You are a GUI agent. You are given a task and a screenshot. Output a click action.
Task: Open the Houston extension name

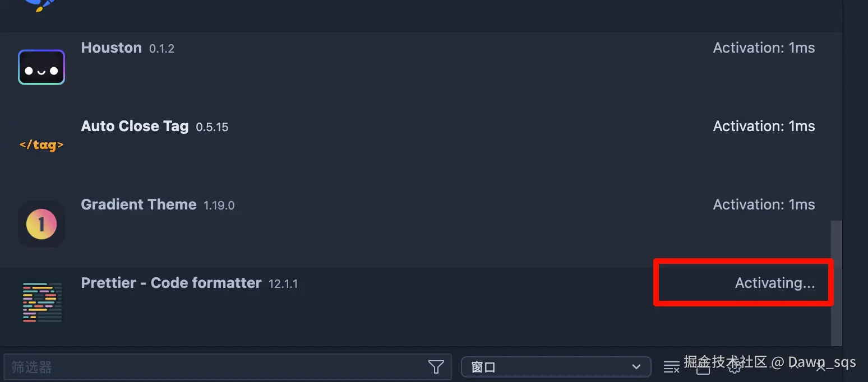[x=111, y=48]
